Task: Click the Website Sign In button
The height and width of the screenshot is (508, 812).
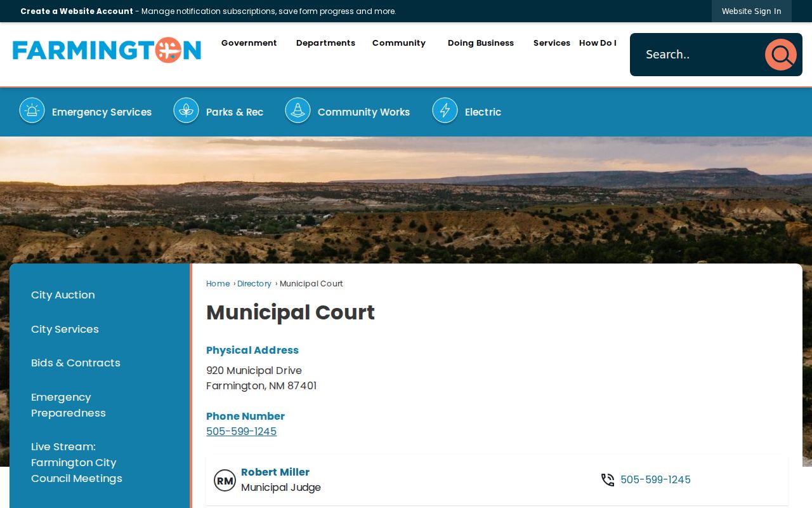Action: [x=751, y=11]
